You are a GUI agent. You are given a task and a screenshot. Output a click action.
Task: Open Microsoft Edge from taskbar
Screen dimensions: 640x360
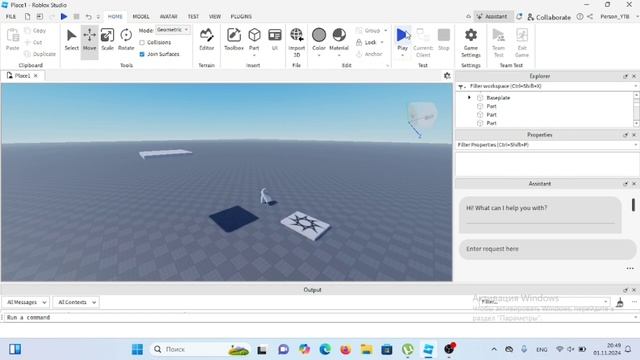325,349
